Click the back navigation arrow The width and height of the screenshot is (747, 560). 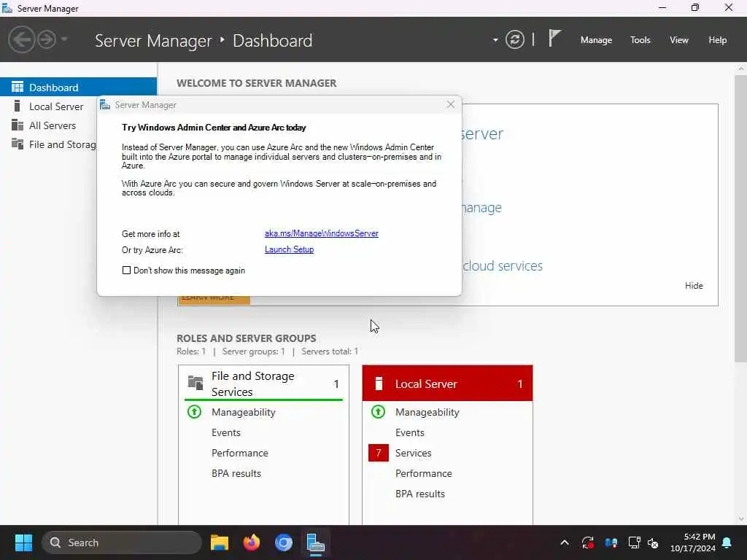click(21, 39)
